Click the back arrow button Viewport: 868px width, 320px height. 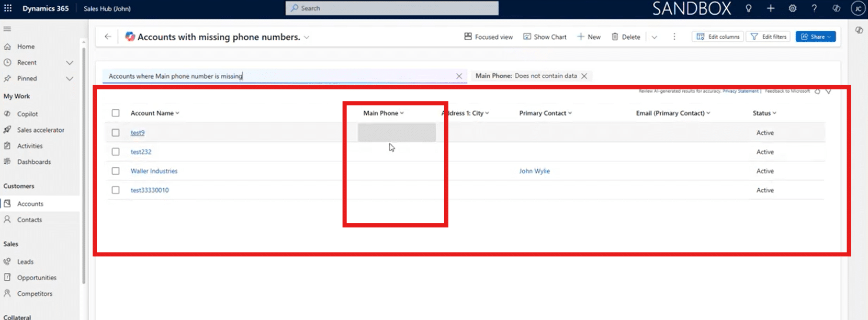tap(108, 37)
